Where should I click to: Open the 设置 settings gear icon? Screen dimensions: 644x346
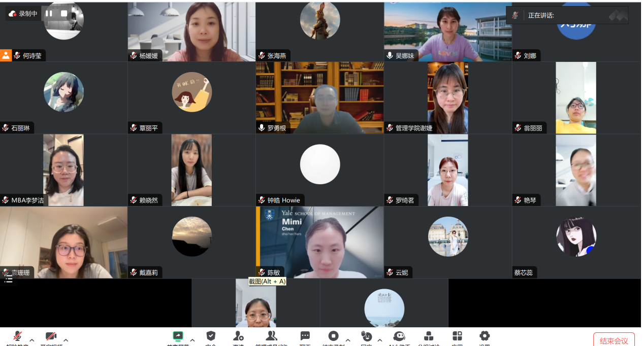point(485,336)
